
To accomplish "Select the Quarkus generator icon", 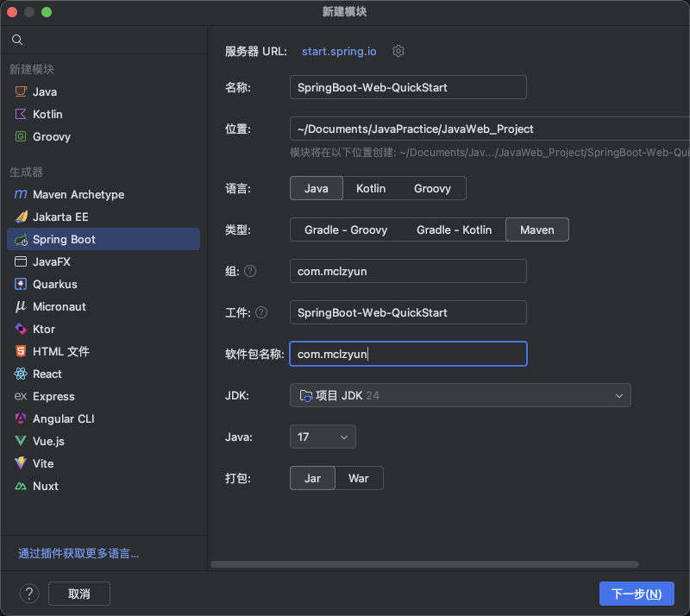I will click(21, 284).
